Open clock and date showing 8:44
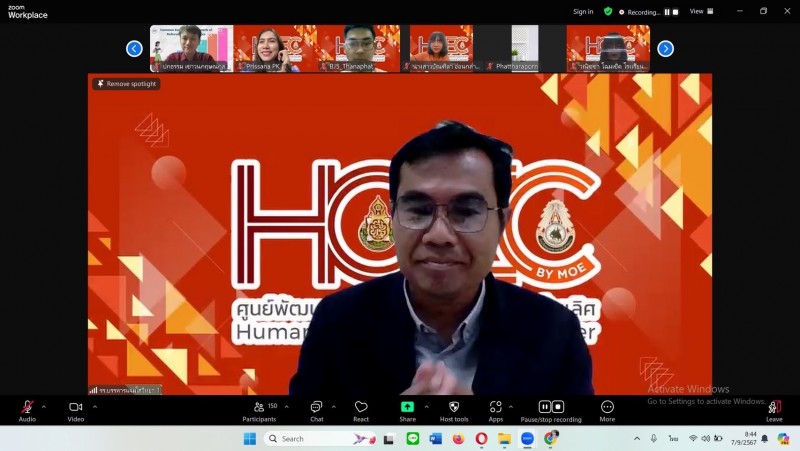This screenshot has height=451, width=800. point(744,438)
